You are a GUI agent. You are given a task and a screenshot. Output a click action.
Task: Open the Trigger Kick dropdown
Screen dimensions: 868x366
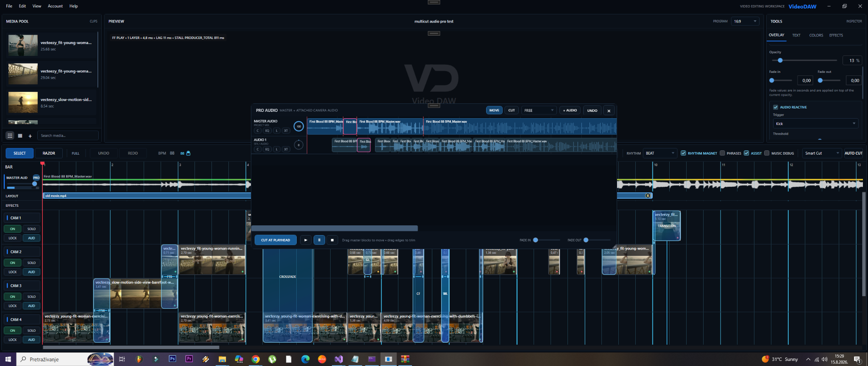[815, 124]
